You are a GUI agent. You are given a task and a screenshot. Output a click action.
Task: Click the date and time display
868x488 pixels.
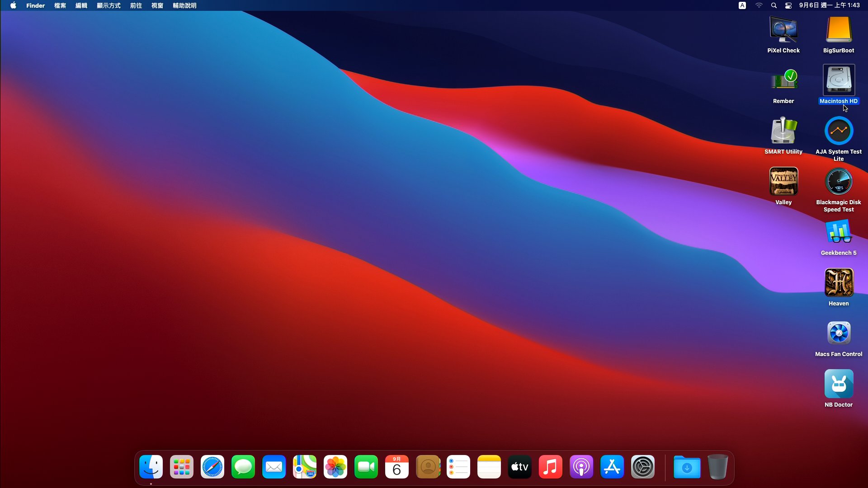click(829, 5)
